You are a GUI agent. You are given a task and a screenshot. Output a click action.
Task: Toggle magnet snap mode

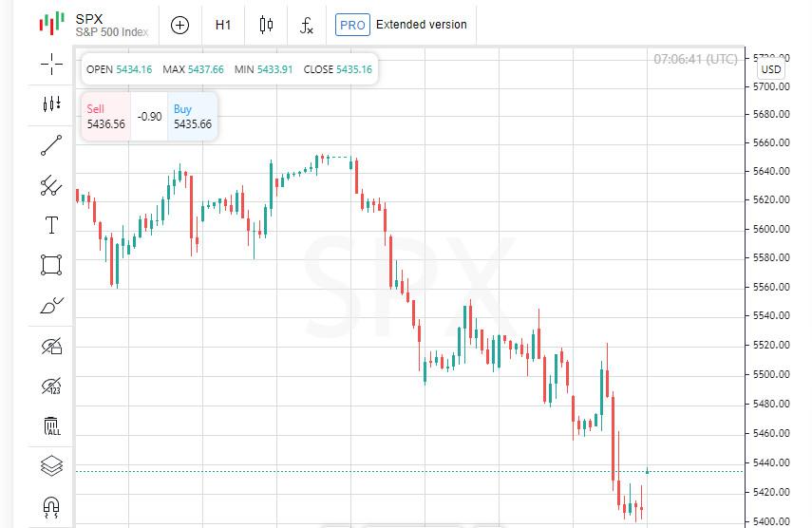click(x=51, y=507)
